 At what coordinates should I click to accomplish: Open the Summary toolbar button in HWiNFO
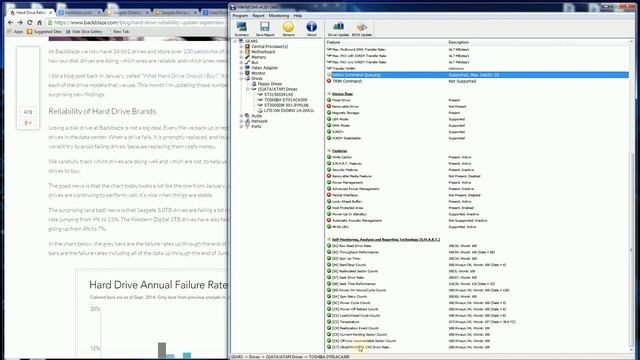pyautogui.click(x=242, y=29)
